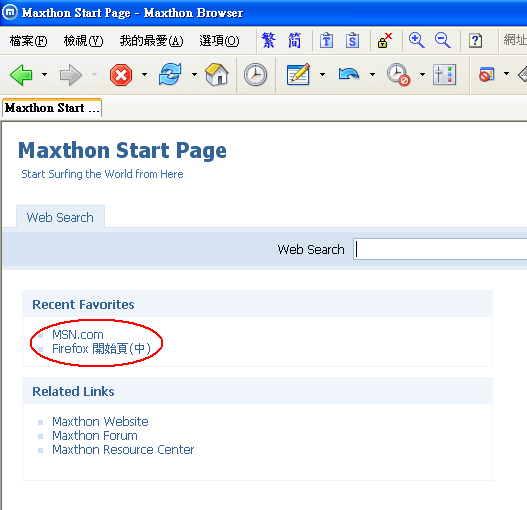Click the clipboard T paste icon
This screenshot has height=510, width=527.
pos(326,40)
